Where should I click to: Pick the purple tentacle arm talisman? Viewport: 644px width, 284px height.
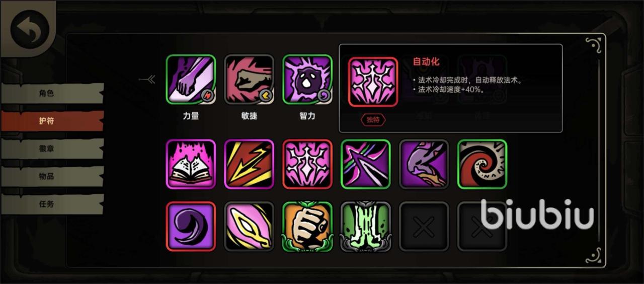[424, 164]
